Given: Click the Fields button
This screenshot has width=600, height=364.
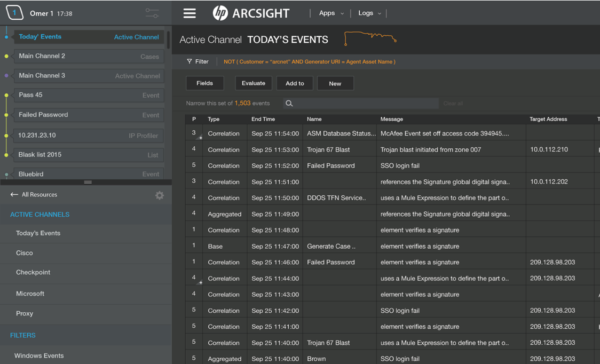Looking at the screenshot, I should [x=205, y=83].
